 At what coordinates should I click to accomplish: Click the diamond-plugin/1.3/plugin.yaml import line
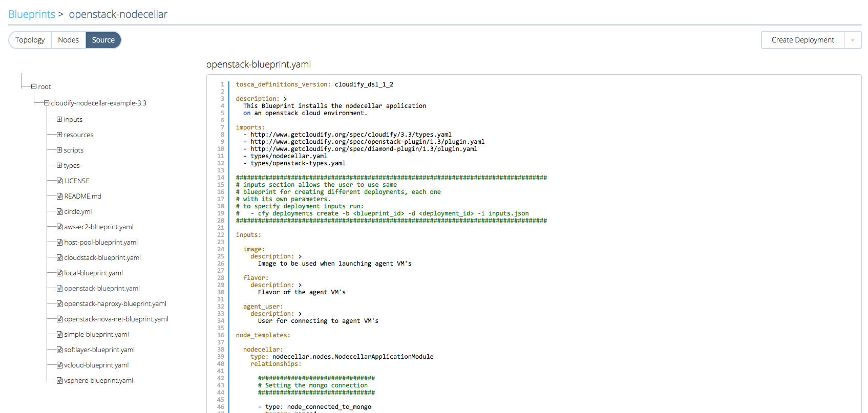(x=360, y=149)
